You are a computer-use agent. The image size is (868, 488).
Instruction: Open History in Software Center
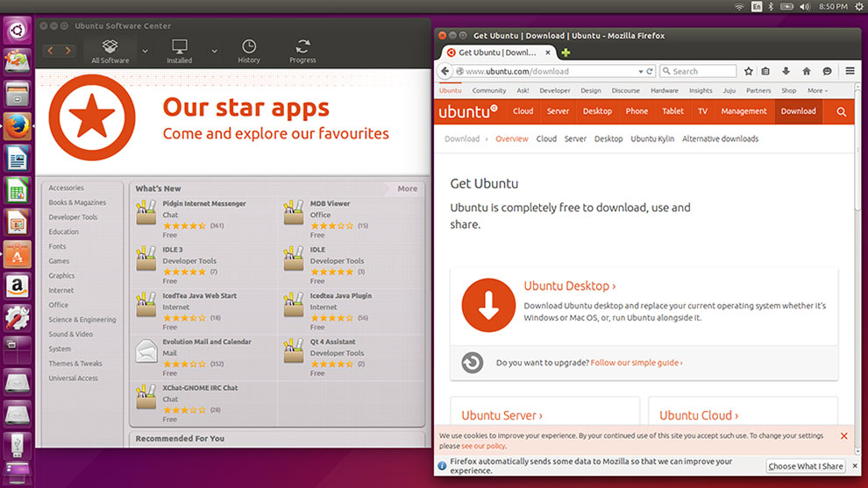pos(248,52)
